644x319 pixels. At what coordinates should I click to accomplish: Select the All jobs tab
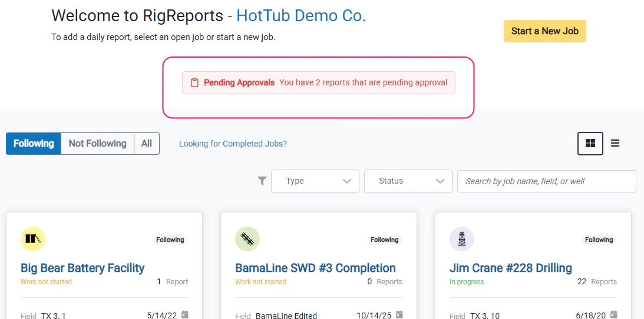[x=147, y=144]
